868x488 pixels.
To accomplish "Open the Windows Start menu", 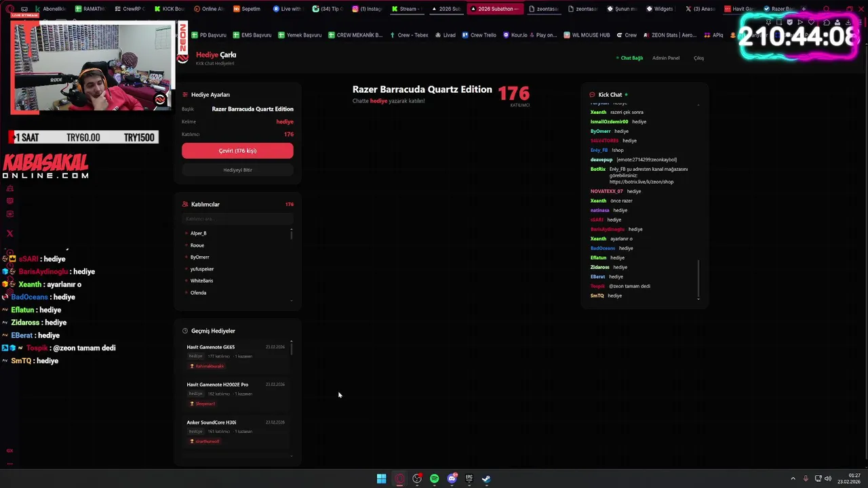I will pyautogui.click(x=381, y=479).
